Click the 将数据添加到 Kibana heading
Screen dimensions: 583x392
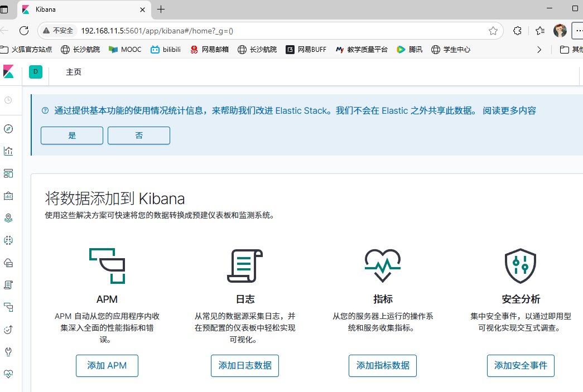pos(115,199)
